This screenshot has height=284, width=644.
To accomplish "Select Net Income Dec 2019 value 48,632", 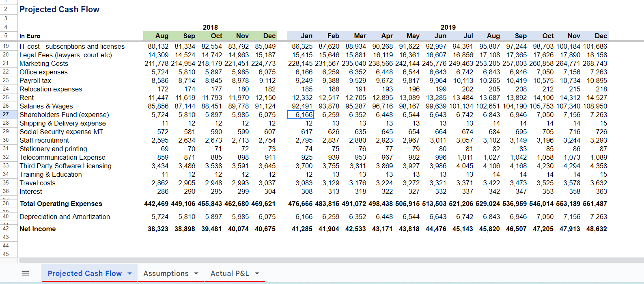I will 597,229.
